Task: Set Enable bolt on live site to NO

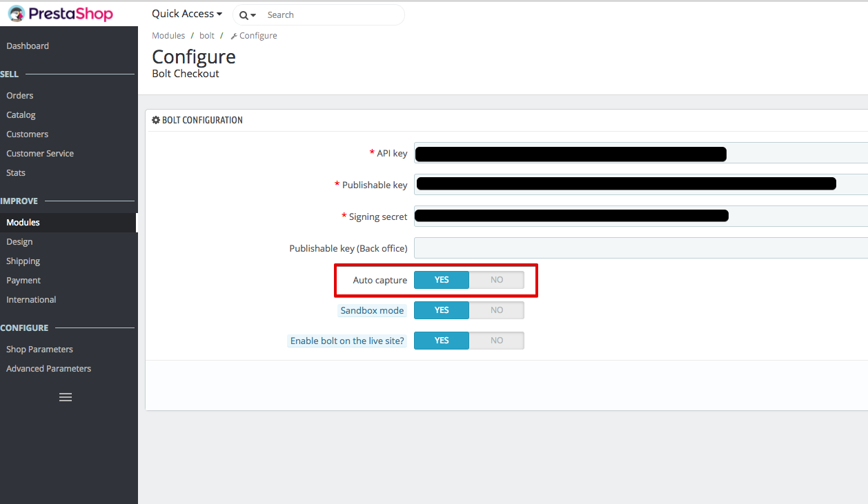Action: tap(497, 341)
